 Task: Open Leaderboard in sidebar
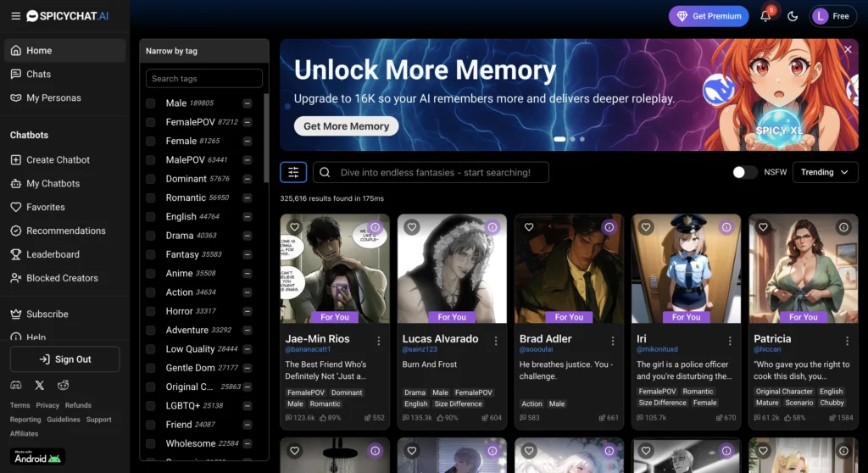point(53,254)
